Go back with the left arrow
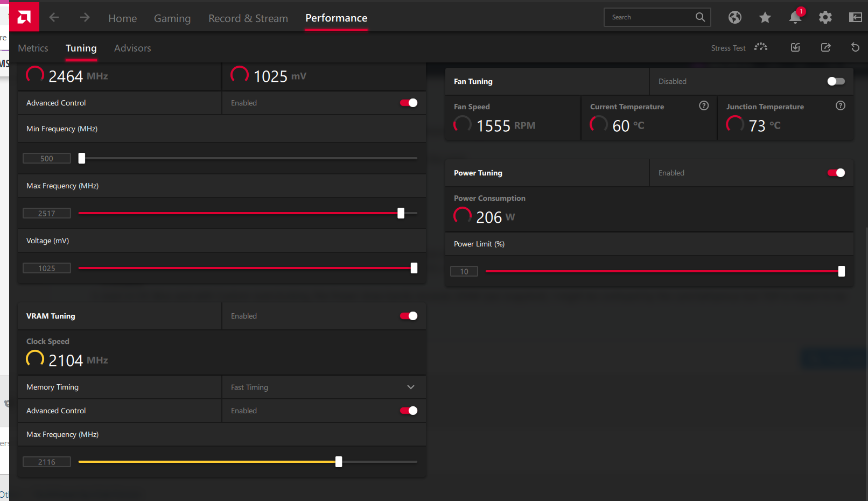The image size is (868, 501). [54, 17]
